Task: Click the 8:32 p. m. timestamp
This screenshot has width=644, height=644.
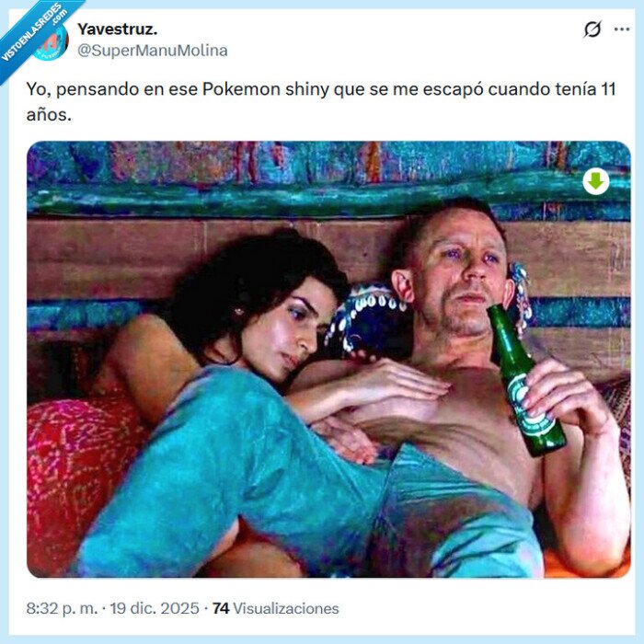Action: coord(62,608)
